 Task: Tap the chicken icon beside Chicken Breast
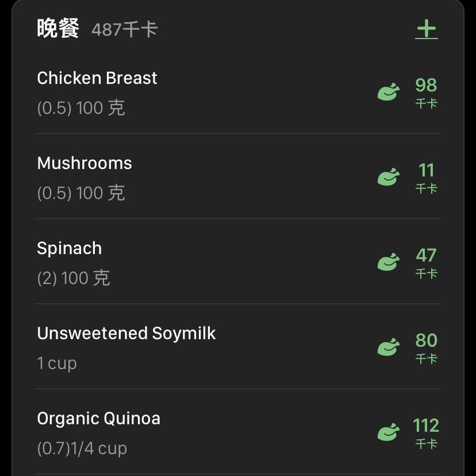coord(388,92)
